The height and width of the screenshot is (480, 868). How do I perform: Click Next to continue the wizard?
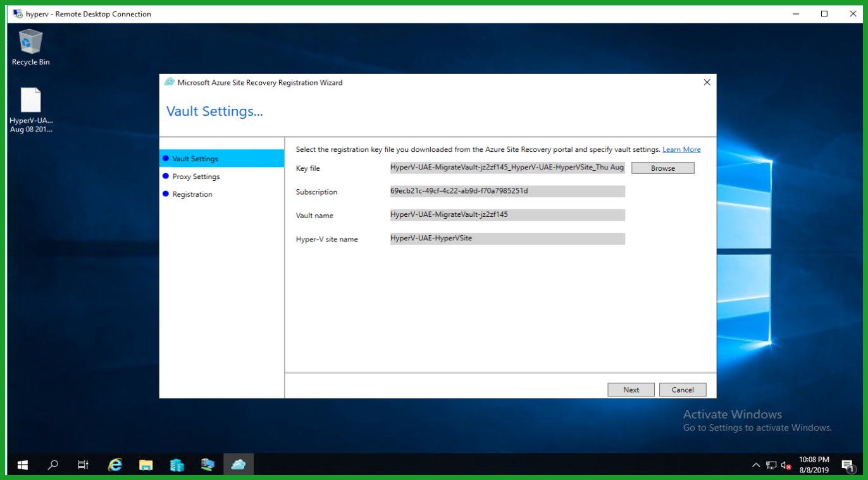click(x=631, y=390)
